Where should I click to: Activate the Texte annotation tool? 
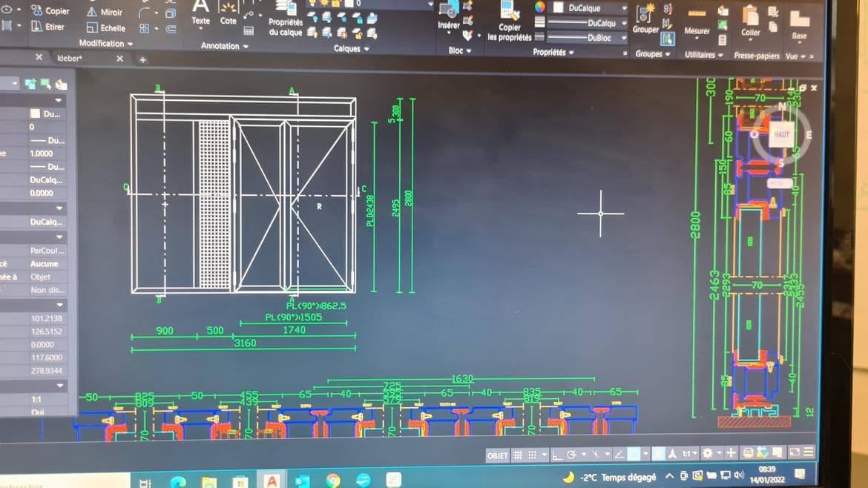pos(200,13)
